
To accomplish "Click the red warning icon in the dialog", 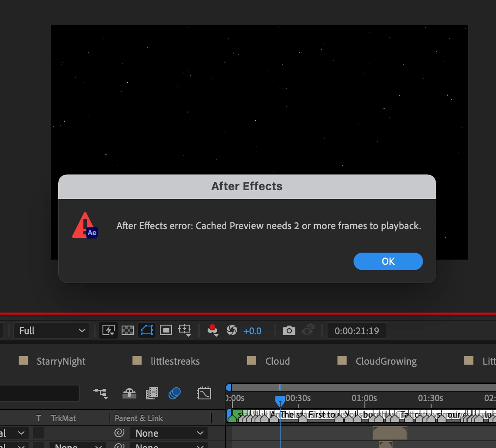I will pyautogui.click(x=85, y=225).
